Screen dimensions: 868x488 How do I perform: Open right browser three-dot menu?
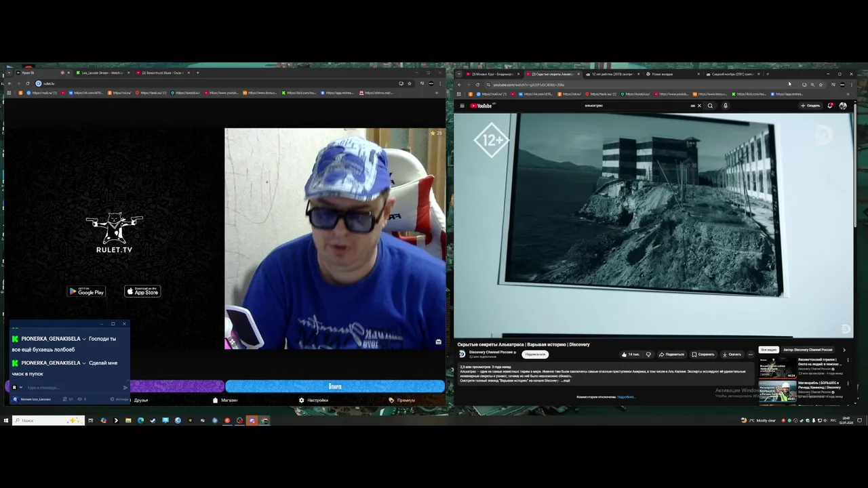(x=851, y=85)
